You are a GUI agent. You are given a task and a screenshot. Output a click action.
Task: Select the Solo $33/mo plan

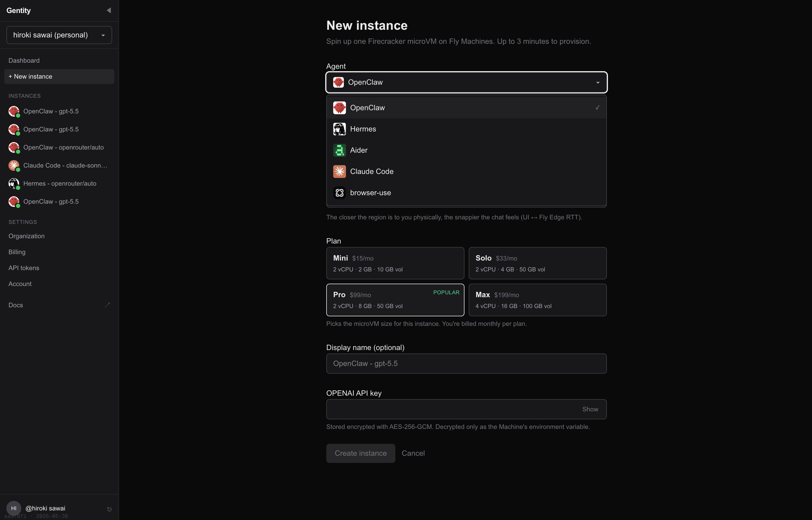[538, 263]
